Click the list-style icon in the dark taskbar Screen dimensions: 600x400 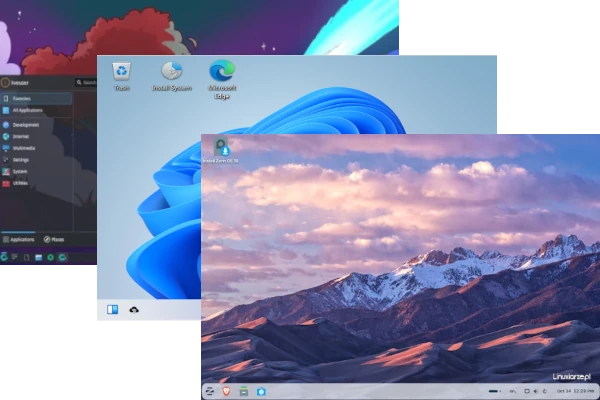[x=15, y=257]
